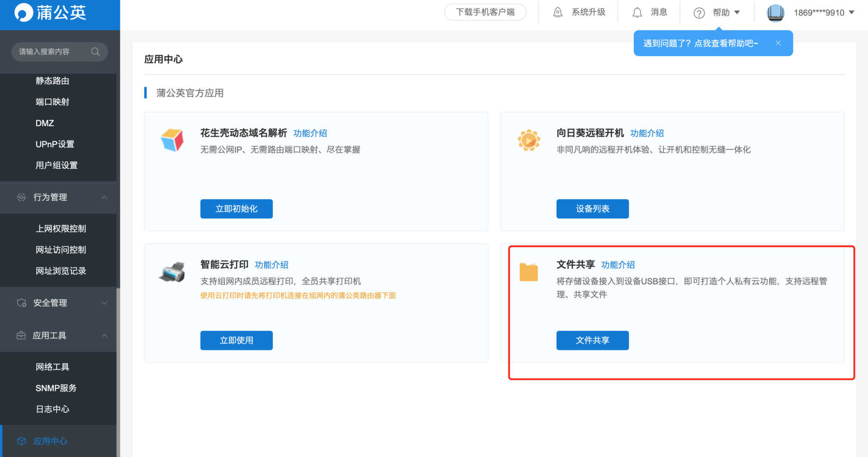Click the 行为管理 sidebar icon
This screenshot has height=457, width=868.
(x=21, y=197)
